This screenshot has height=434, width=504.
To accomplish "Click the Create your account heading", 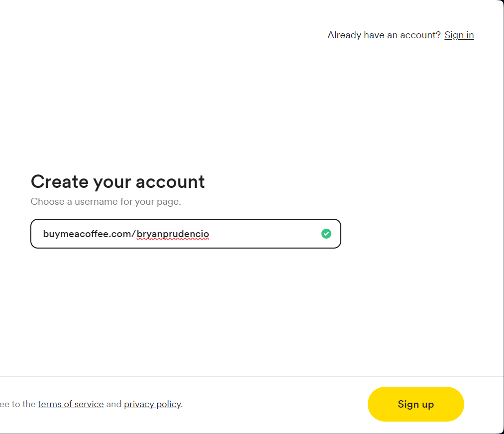I will tap(117, 181).
